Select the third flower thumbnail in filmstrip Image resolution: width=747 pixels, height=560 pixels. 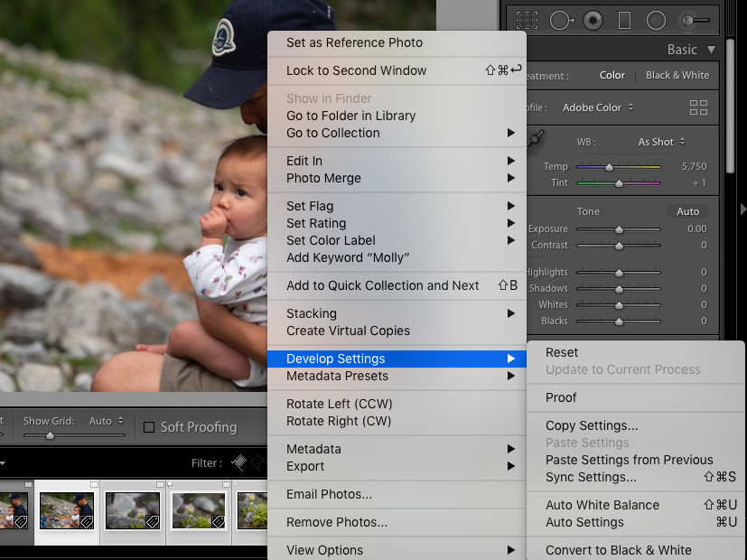(251, 510)
